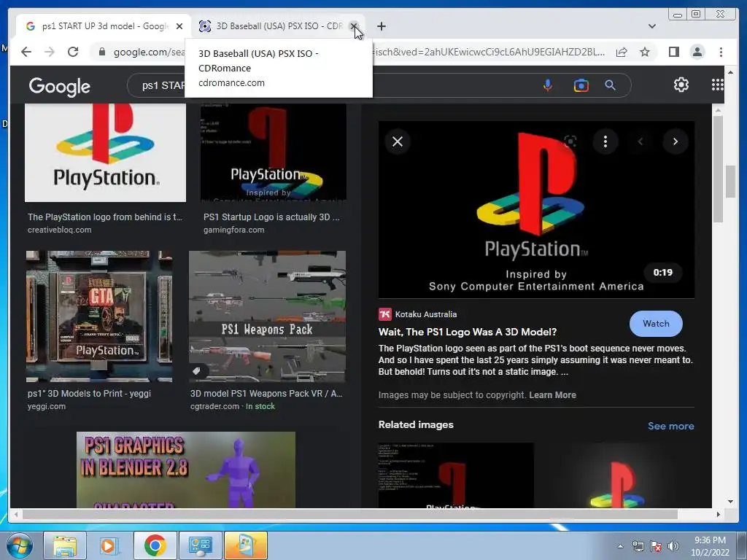Open the gamingfora PS1 Startup Logo thumbnail
The image size is (747, 560).
click(274, 152)
